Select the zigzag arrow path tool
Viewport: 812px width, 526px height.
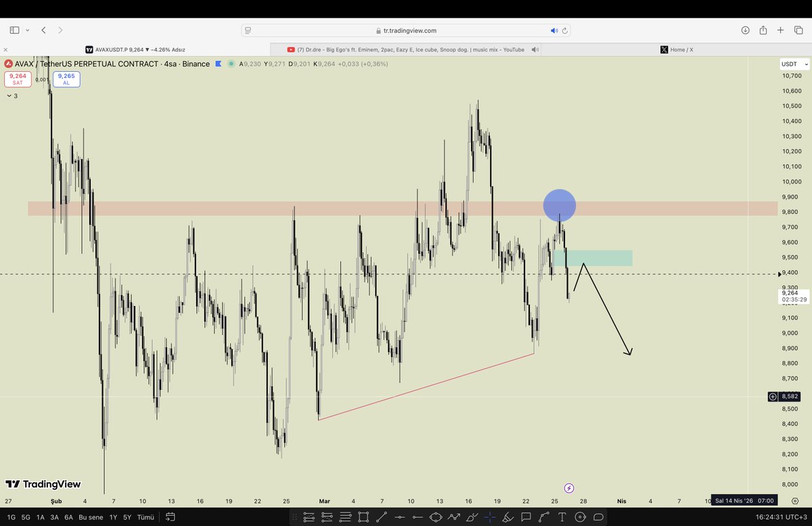[453, 517]
